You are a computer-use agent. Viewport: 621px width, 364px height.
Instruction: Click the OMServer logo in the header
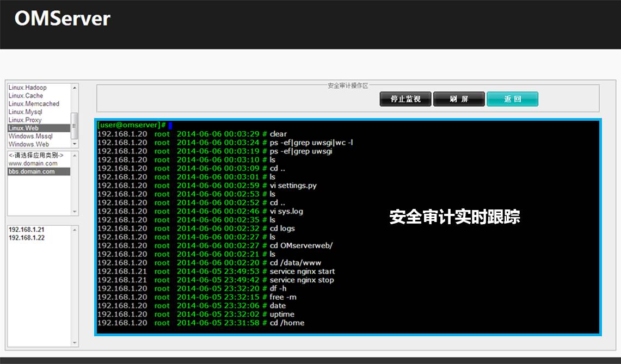click(x=62, y=19)
